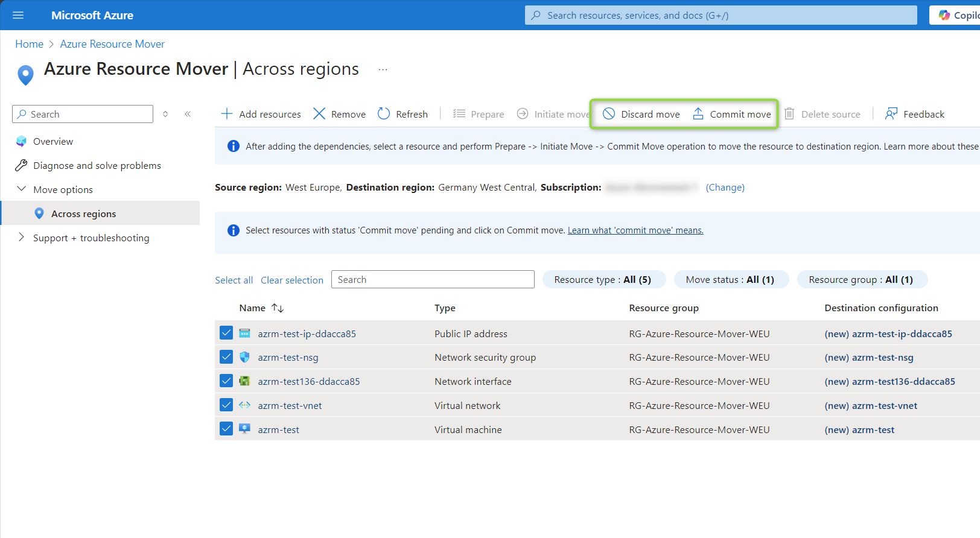Click the Delete source trash icon
Viewport: 980px width, 538px height.
[789, 113]
